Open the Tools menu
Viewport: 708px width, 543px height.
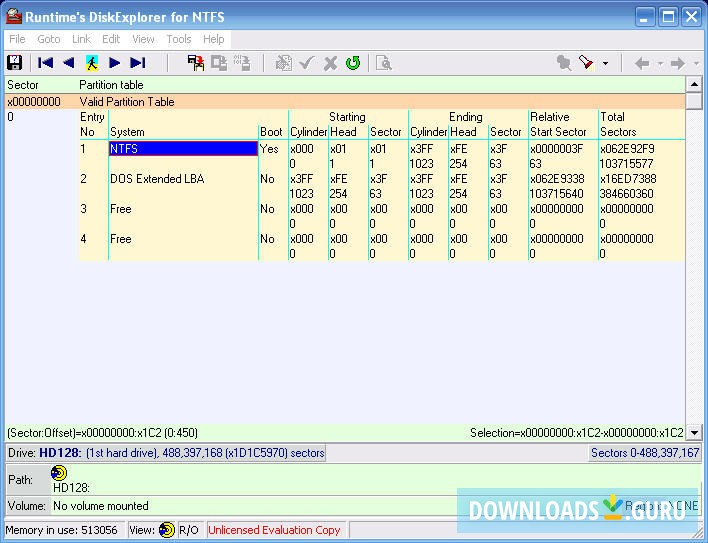[x=179, y=39]
